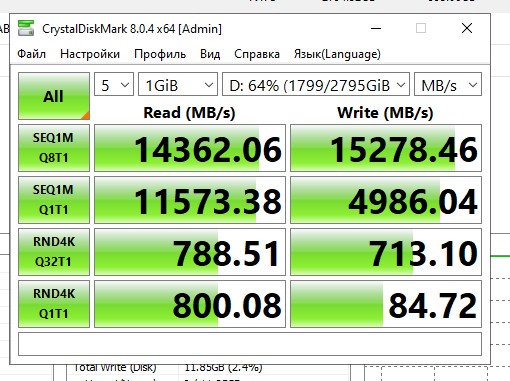Click the CrystalDiskMark app icon in title bar
This screenshot has height=381, width=510.
[26, 28]
